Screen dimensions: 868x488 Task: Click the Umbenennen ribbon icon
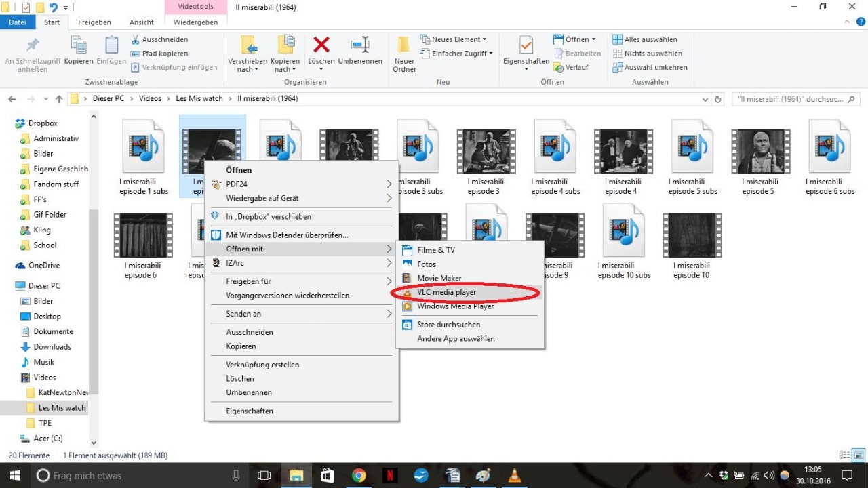click(x=360, y=45)
